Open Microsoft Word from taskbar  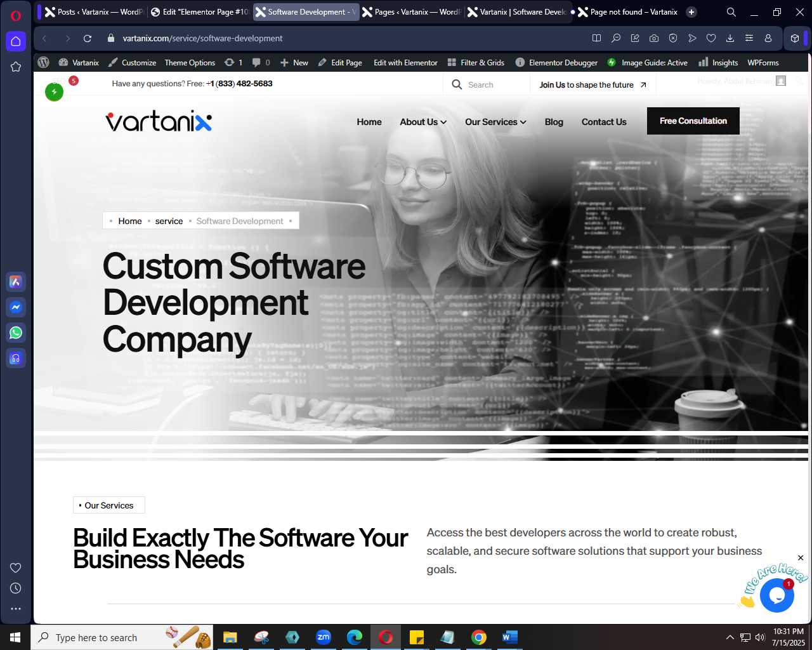coord(510,637)
